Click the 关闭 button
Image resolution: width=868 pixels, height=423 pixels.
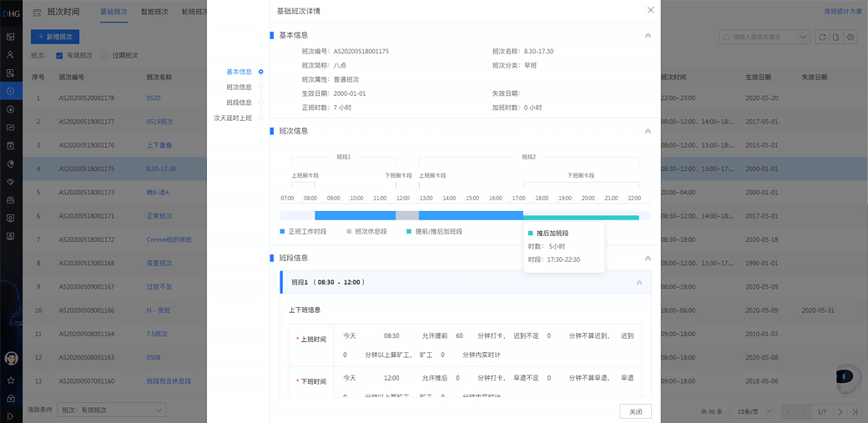click(x=635, y=411)
